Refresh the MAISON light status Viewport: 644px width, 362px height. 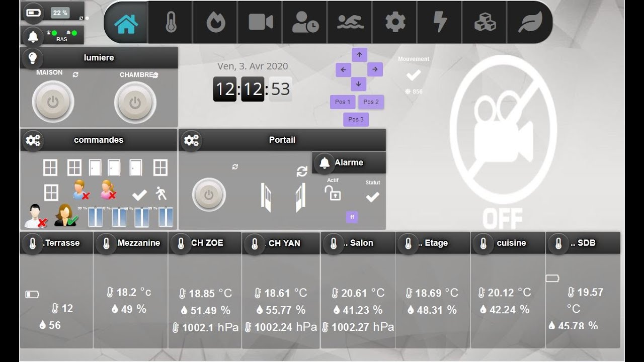(x=75, y=74)
